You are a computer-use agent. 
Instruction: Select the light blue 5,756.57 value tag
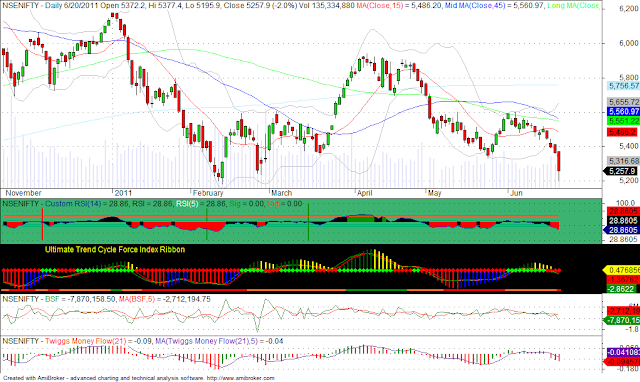point(623,86)
